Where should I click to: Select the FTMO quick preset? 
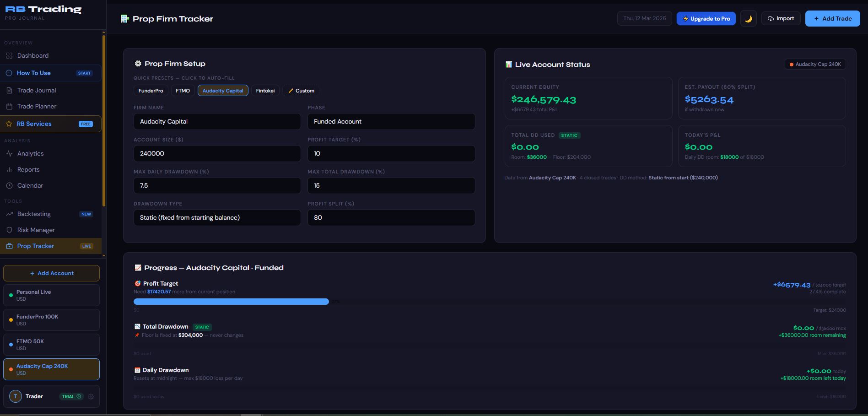pyautogui.click(x=183, y=91)
